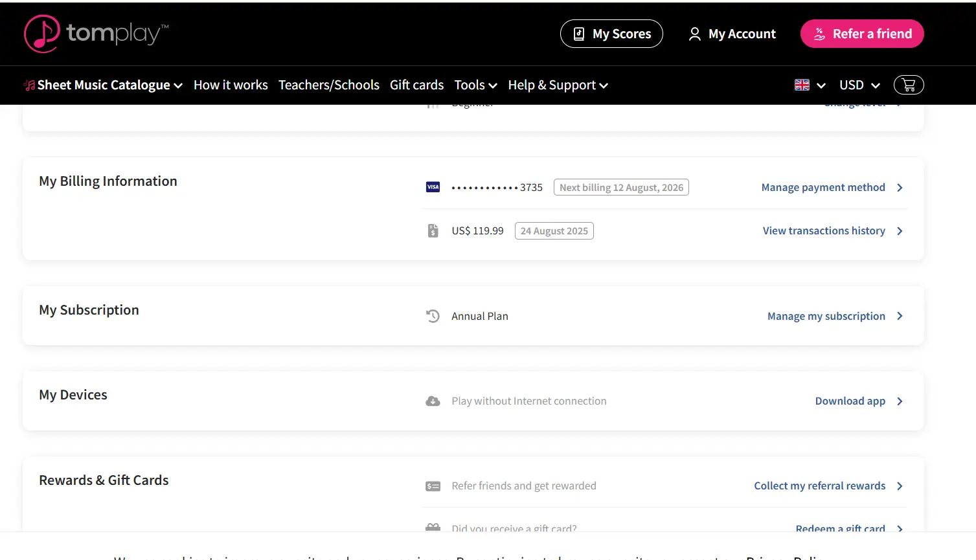
Task: Select the Play without Internet connection text
Action: coord(529,401)
